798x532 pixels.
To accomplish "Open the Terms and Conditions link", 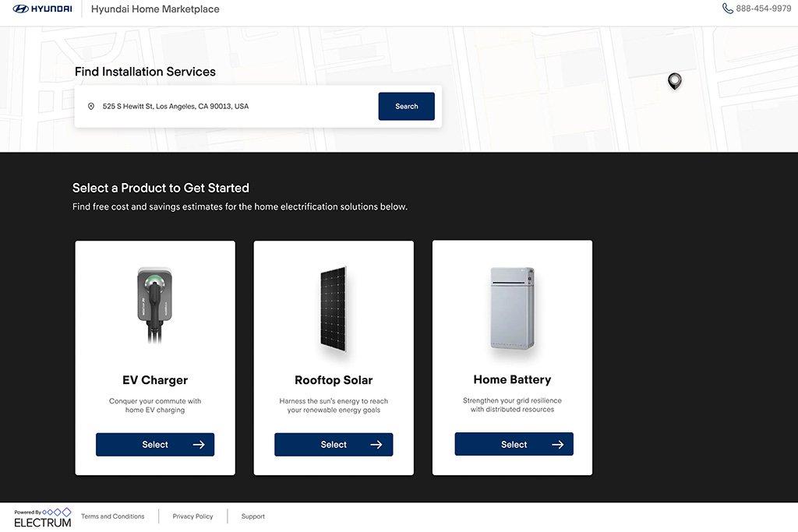I will click(112, 516).
